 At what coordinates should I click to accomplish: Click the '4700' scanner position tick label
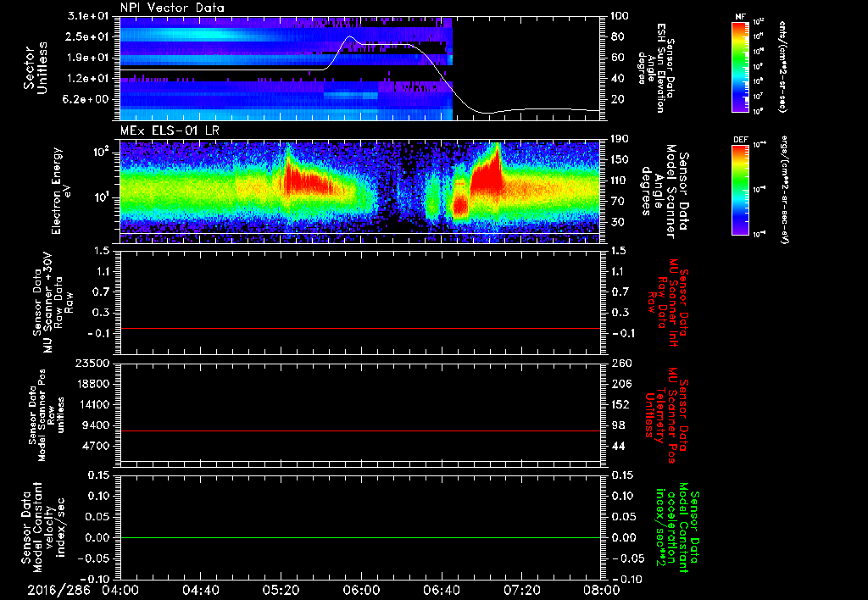point(96,446)
